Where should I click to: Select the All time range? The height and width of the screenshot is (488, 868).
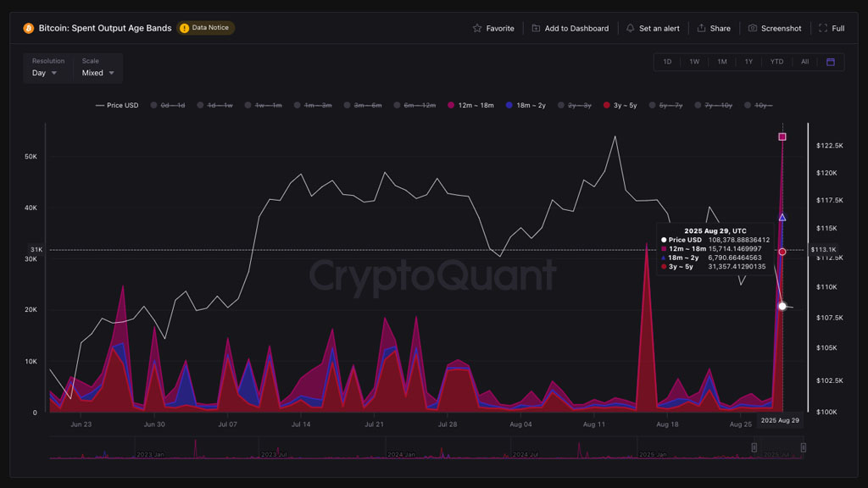805,62
